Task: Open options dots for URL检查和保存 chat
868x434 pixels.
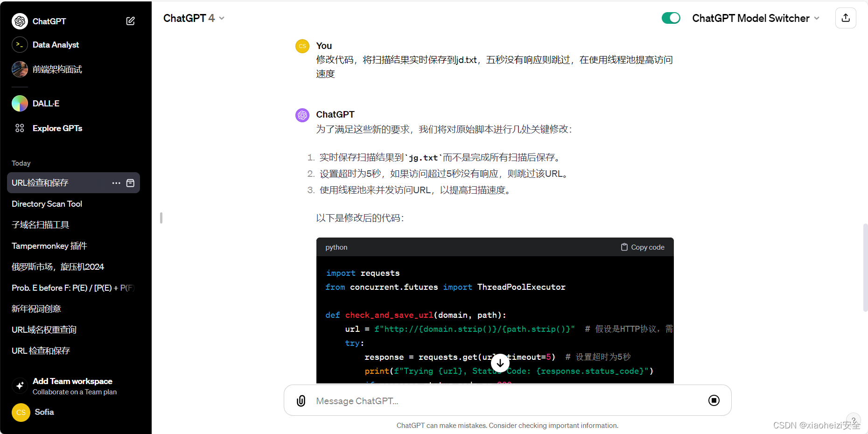Action: (116, 183)
